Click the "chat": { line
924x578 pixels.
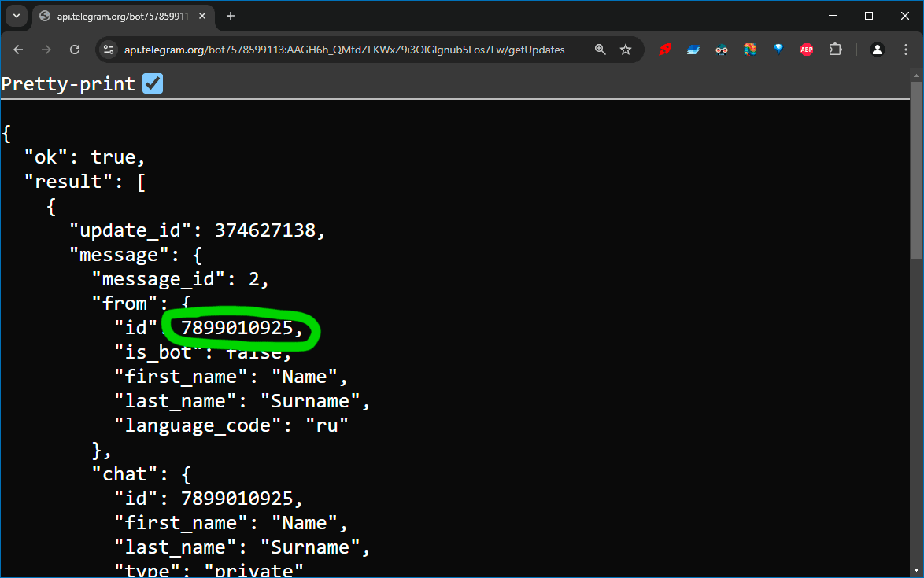[x=142, y=474]
